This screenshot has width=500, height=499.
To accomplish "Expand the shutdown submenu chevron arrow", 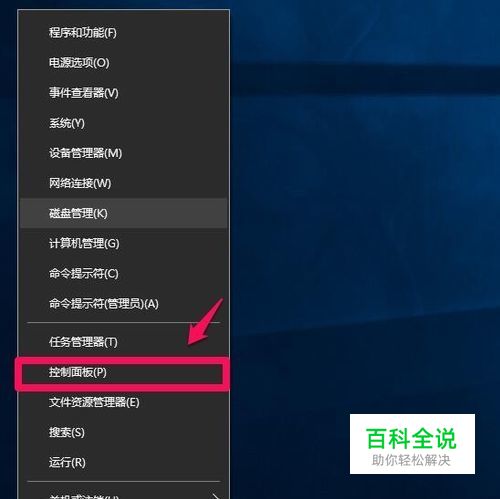I will [x=216, y=496].
